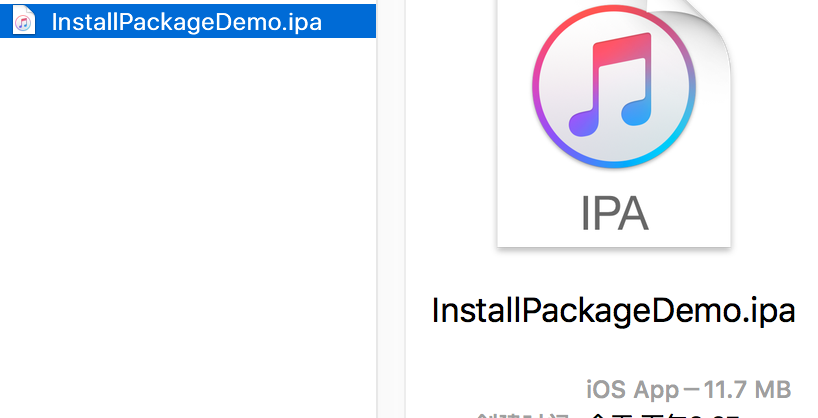Click blank area left of the preview title

[x=418, y=311]
